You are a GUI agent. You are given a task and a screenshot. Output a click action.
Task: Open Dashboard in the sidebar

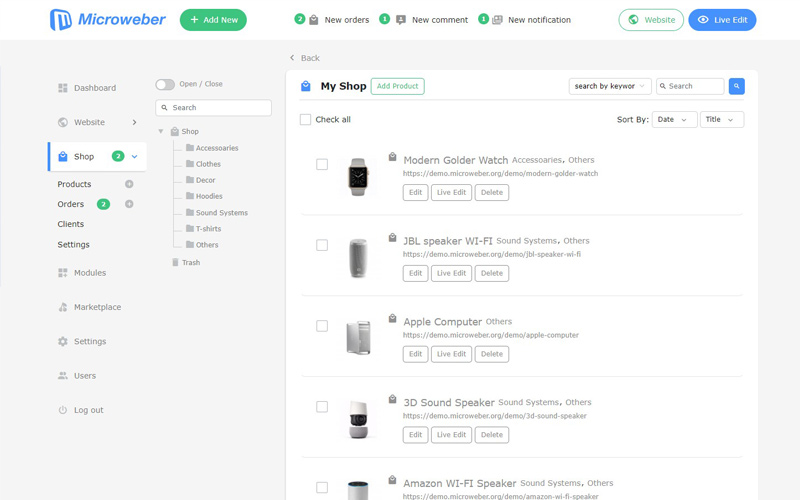95,88
